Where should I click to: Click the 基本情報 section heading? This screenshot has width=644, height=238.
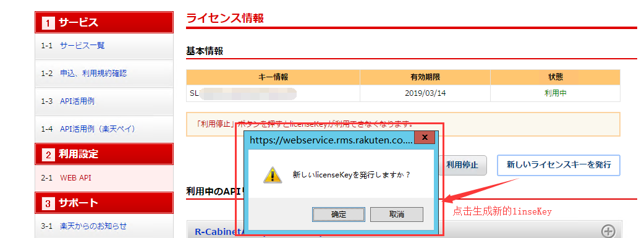pos(205,51)
